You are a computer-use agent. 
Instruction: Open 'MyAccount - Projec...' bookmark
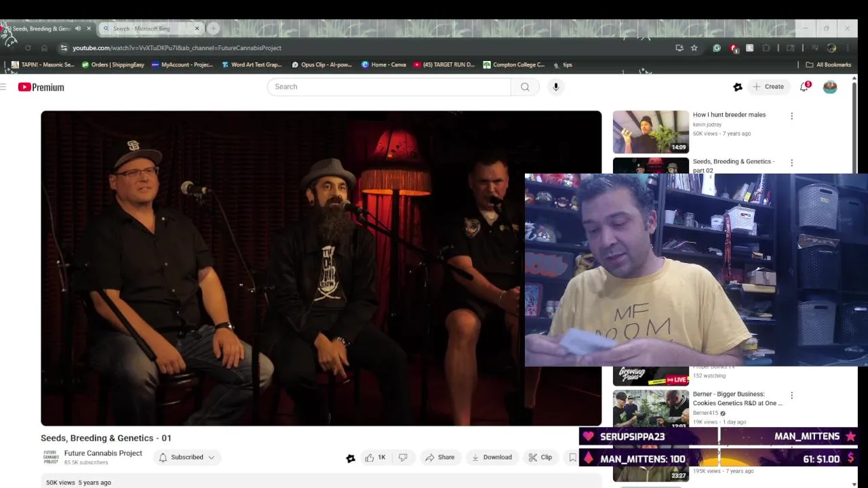[182, 65]
